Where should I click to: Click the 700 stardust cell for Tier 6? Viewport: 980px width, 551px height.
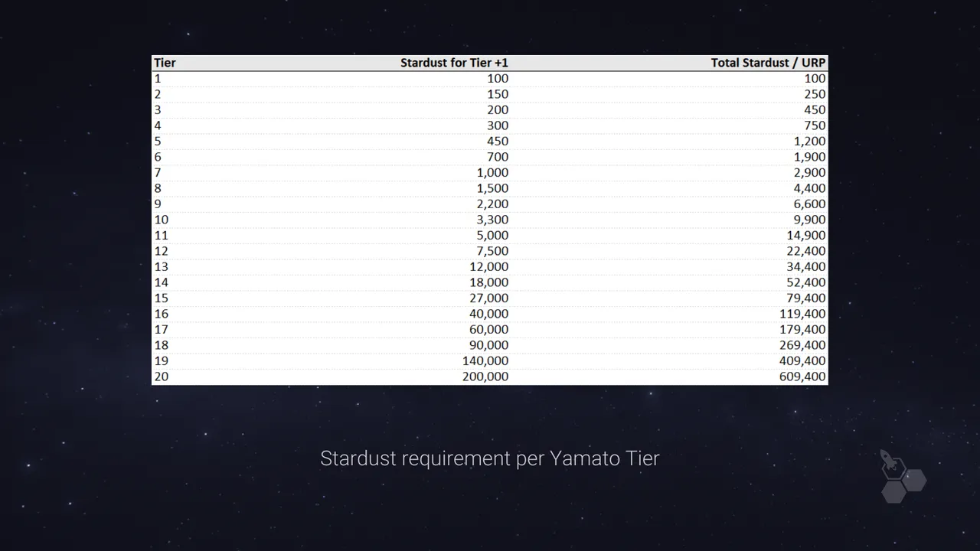tap(498, 157)
